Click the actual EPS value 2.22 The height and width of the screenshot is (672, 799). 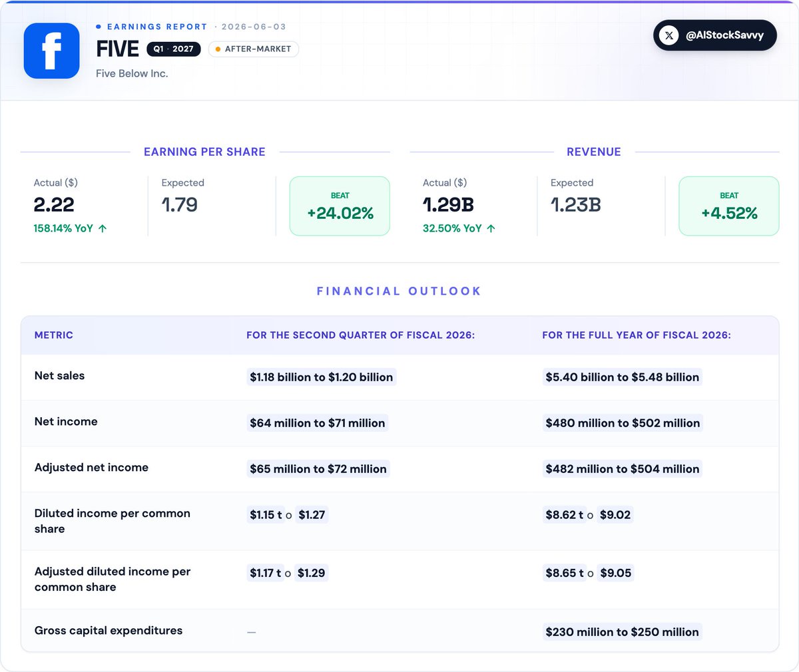tap(54, 205)
